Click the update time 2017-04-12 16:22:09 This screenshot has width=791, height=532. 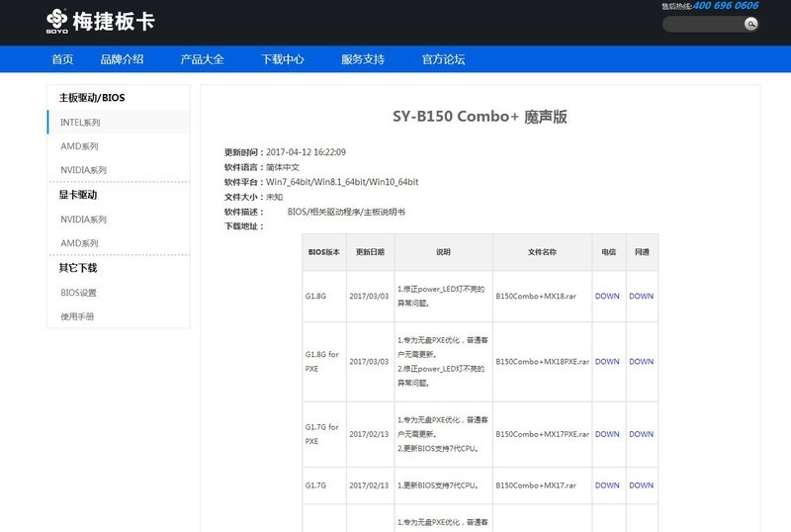pos(306,152)
